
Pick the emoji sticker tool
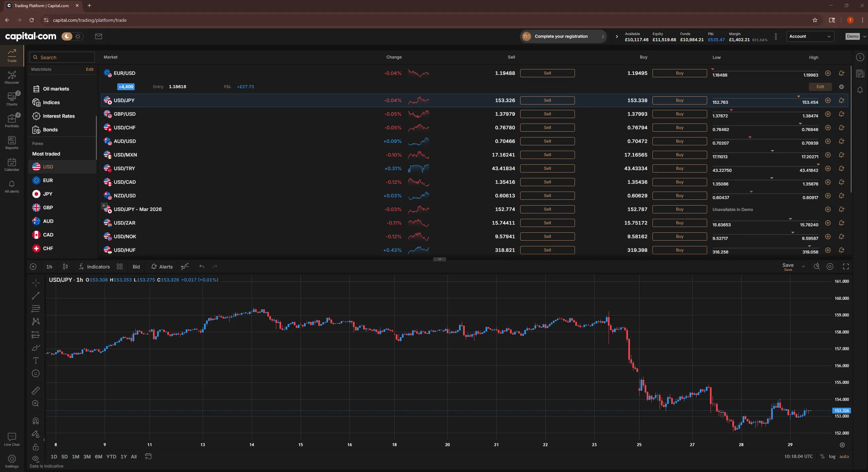36,373
